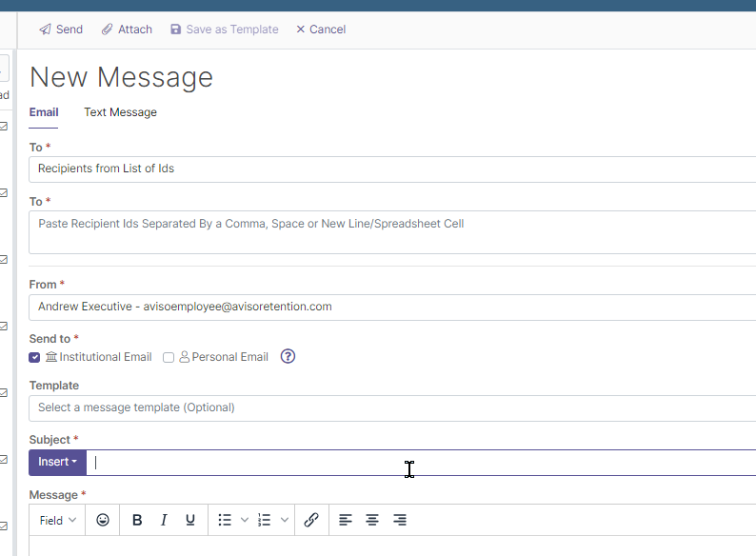Viewport: 756px width, 556px height.
Task: Align text left
Action: click(x=346, y=520)
